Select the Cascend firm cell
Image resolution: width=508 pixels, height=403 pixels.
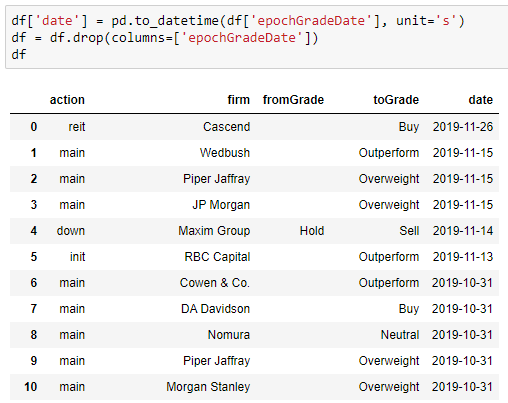coord(227,127)
